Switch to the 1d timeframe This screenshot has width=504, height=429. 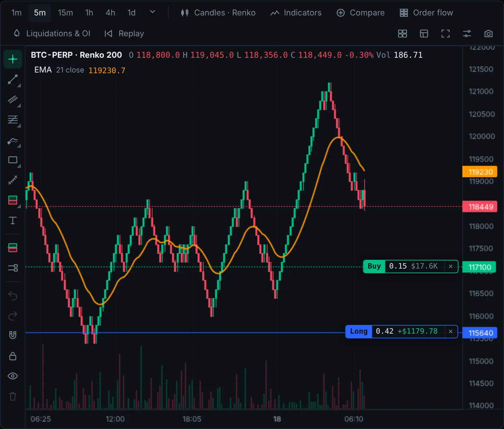click(131, 13)
